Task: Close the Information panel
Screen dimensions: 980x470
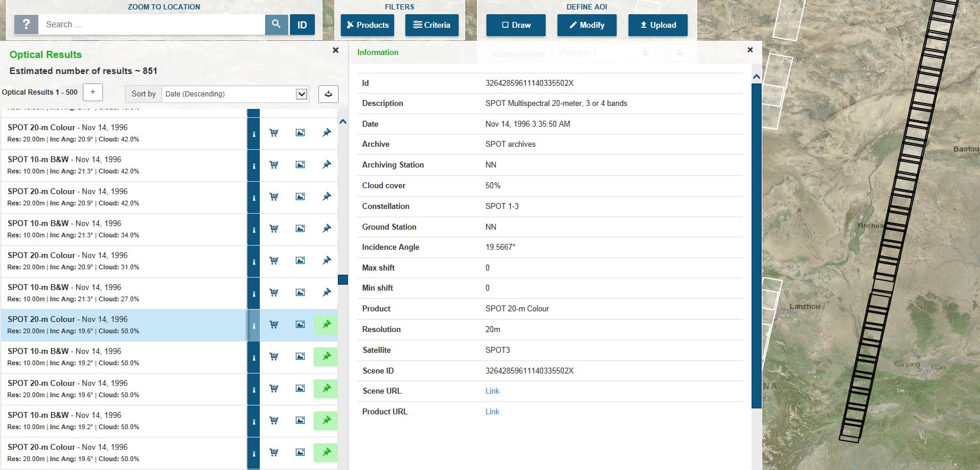Action: (x=750, y=50)
